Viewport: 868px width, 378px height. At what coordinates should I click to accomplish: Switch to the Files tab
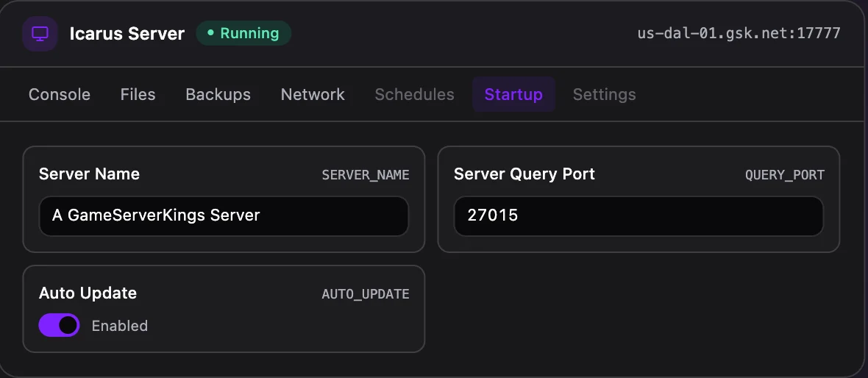point(138,95)
